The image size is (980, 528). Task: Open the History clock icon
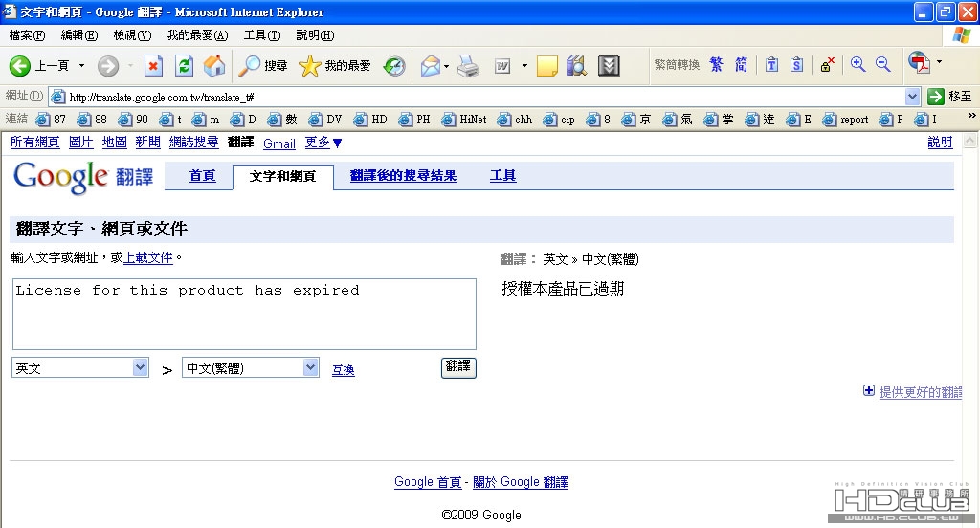pos(394,66)
